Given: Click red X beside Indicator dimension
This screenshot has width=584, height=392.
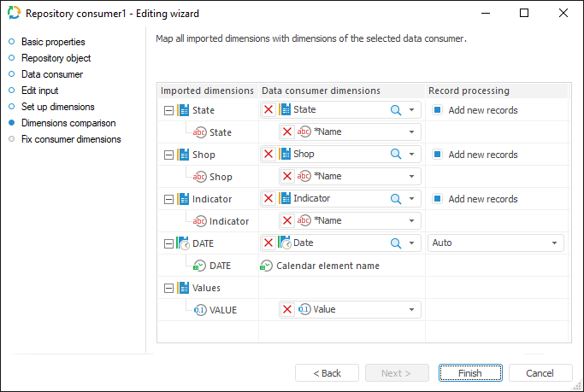Looking at the screenshot, I should (268, 198).
